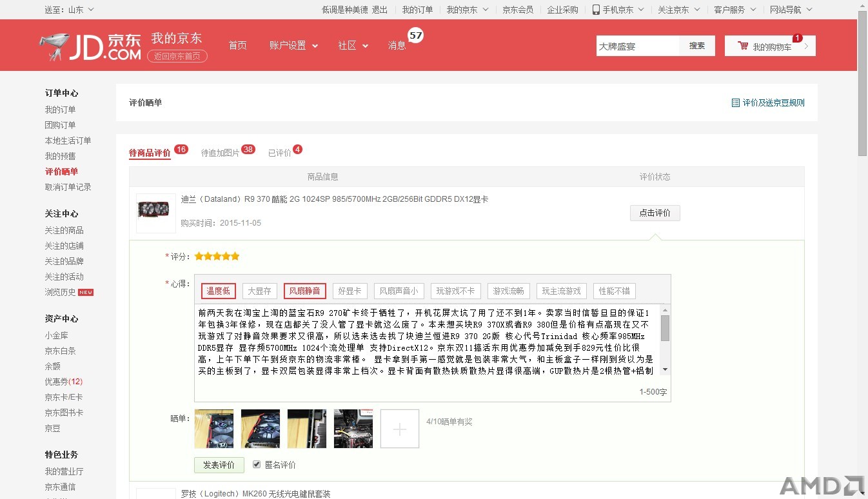Open the 首页 nav item
This screenshot has height=499, width=868.
point(237,45)
